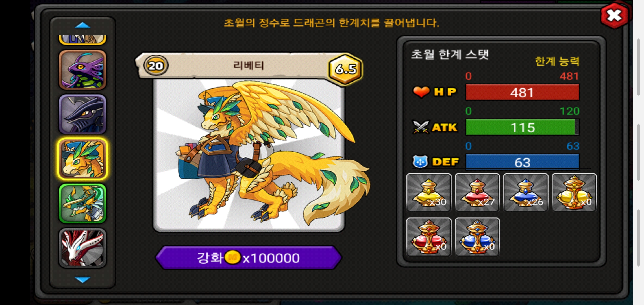Screen dimensions: 644x305
Task: Select the small blue essence potion x26
Action: pos(526,192)
